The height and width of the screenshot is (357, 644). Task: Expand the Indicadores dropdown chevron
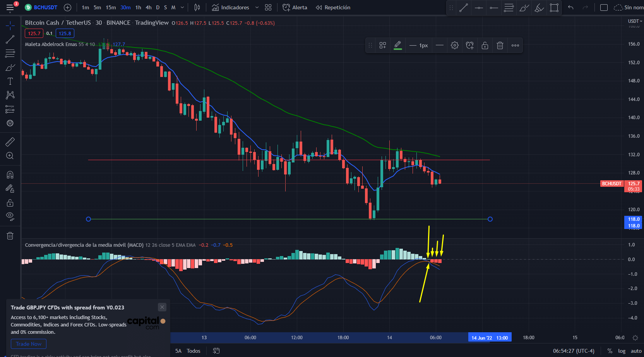click(257, 7)
